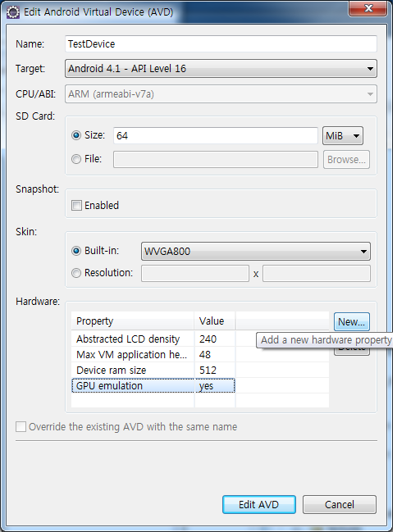Screen dimensions: 420x532
Task: Select the SD Card File radio button
Action: 76,159
